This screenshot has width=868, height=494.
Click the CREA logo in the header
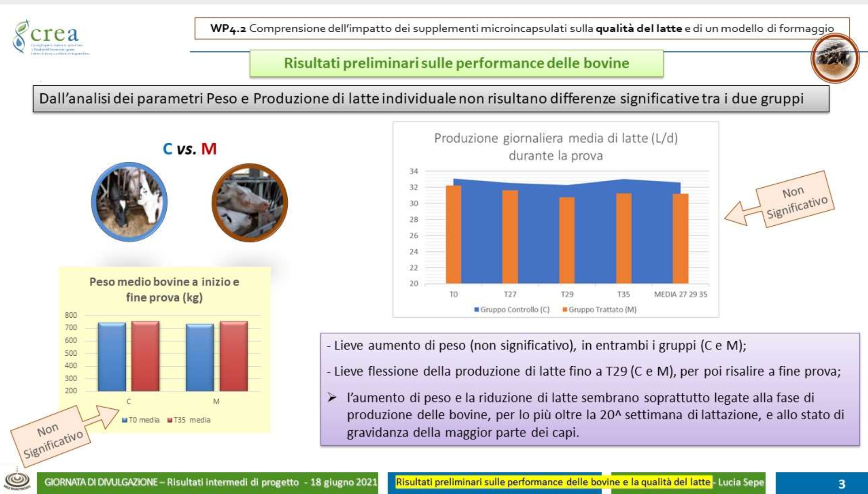pos(50,36)
